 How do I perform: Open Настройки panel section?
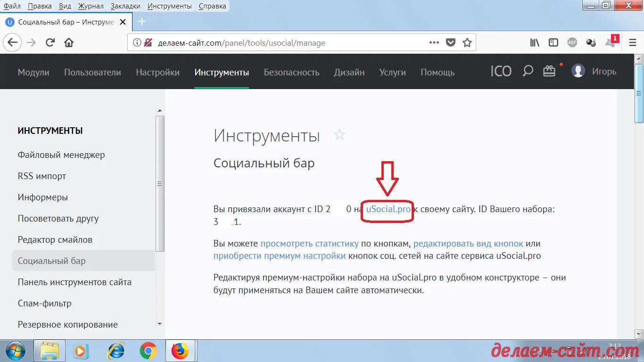(157, 72)
